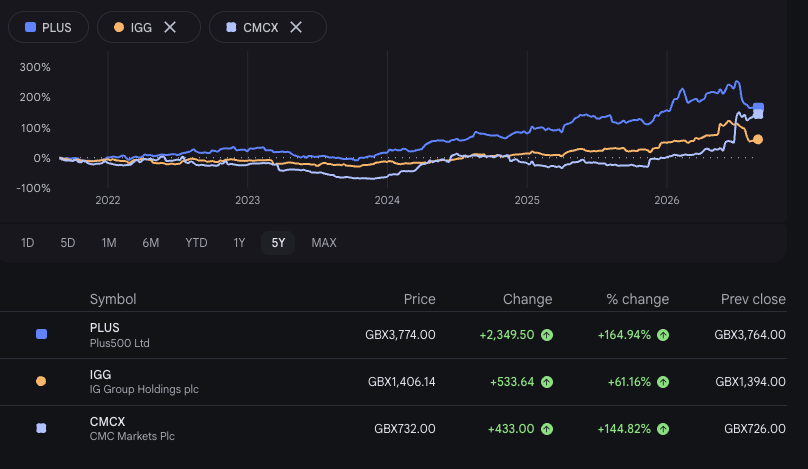The image size is (808, 469).
Task: Click the GBX1,406.14 price cell
Action: click(x=401, y=382)
